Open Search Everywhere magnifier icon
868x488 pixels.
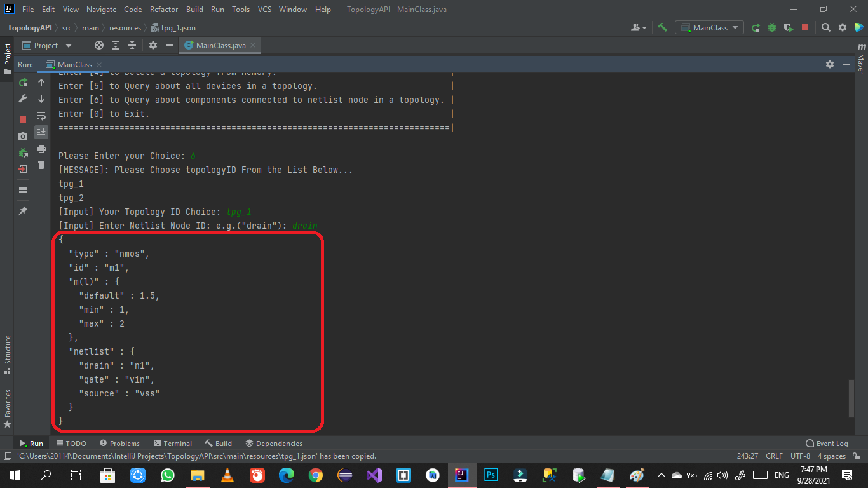point(826,27)
